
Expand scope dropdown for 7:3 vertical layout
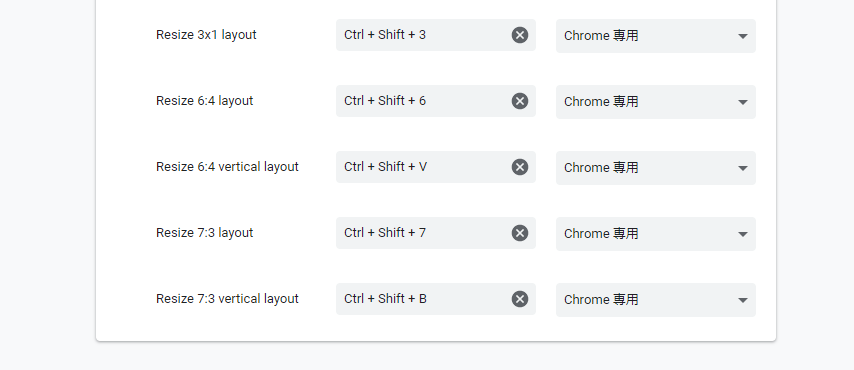656,300
